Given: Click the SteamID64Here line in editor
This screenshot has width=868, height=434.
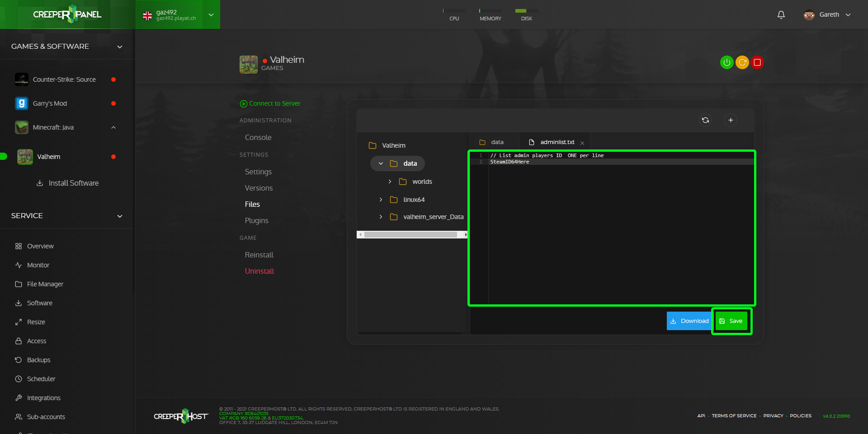Looking at the screenshot, I should (509, 162).
